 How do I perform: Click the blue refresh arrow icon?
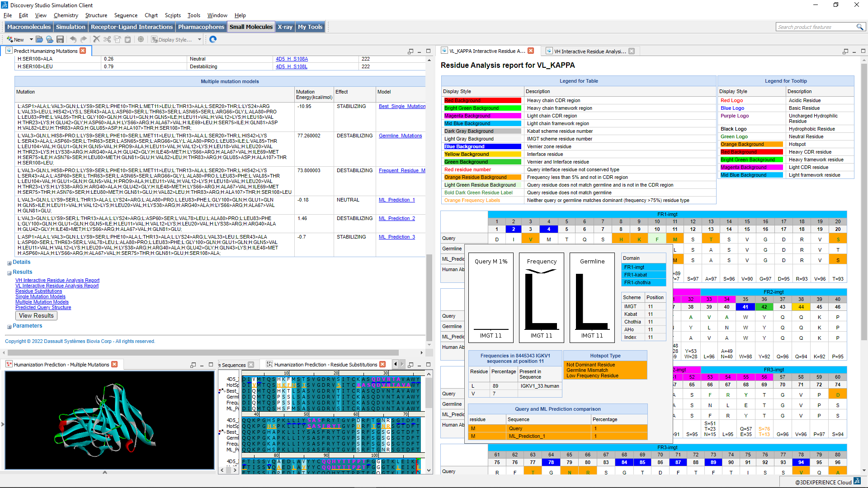213,40
